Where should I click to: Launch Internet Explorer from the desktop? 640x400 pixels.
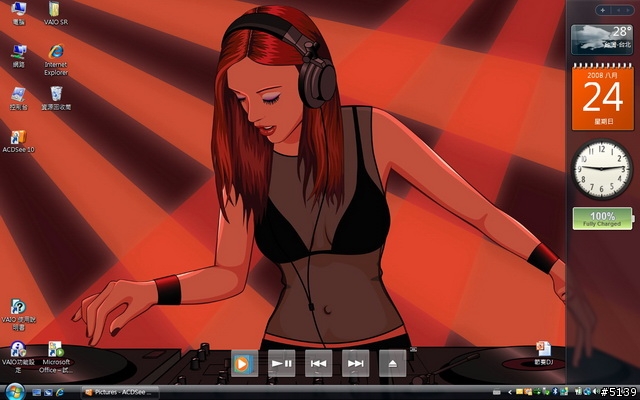56,60
